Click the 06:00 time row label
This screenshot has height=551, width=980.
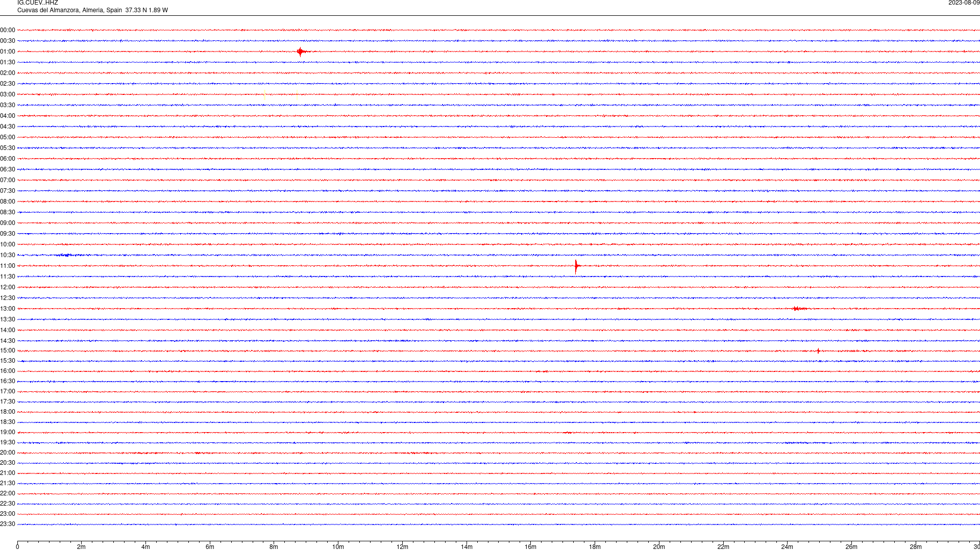tap(8, 159)
